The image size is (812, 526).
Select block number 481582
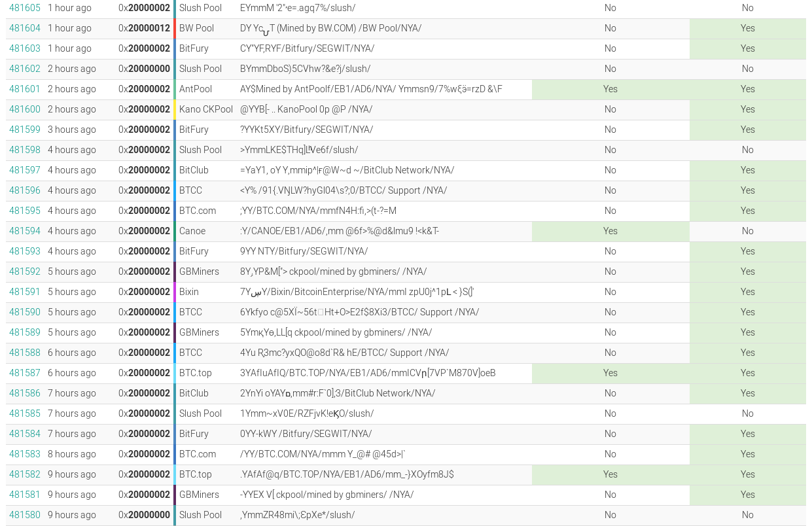pos(25,474)
